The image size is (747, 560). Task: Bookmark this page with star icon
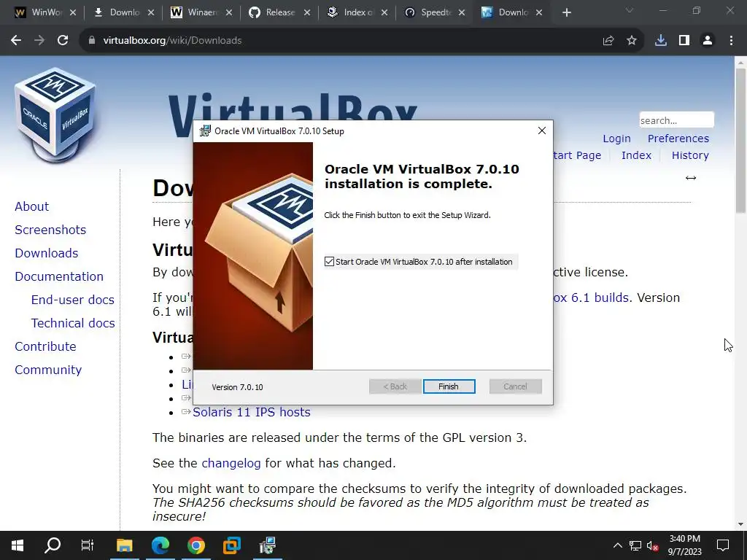pyautogui.click(x=631, y=41)
